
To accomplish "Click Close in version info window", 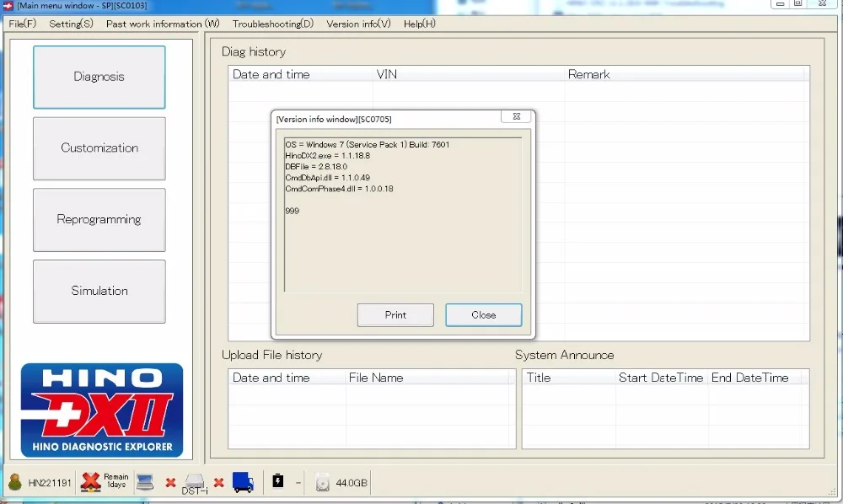I will [484, 315].
